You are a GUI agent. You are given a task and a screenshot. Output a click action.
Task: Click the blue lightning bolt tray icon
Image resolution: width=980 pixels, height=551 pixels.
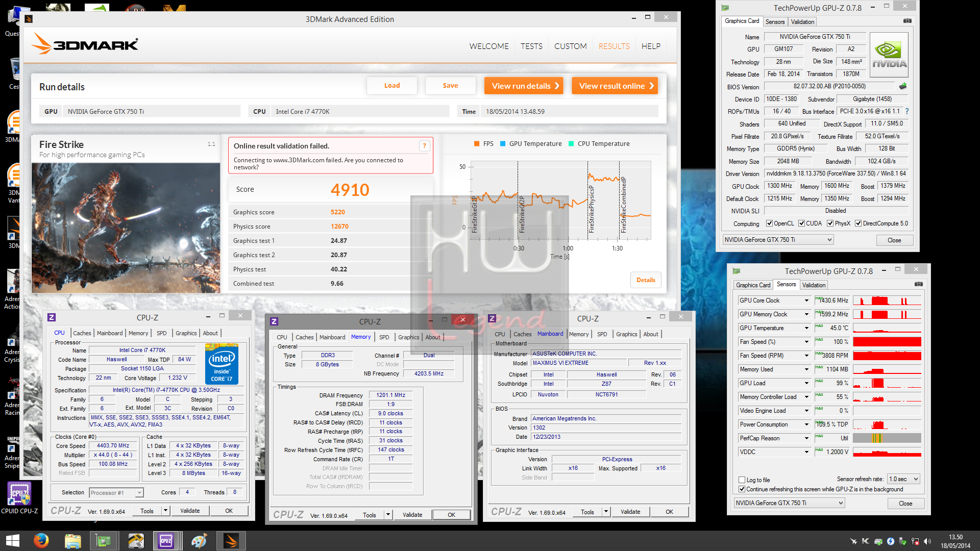891,541
